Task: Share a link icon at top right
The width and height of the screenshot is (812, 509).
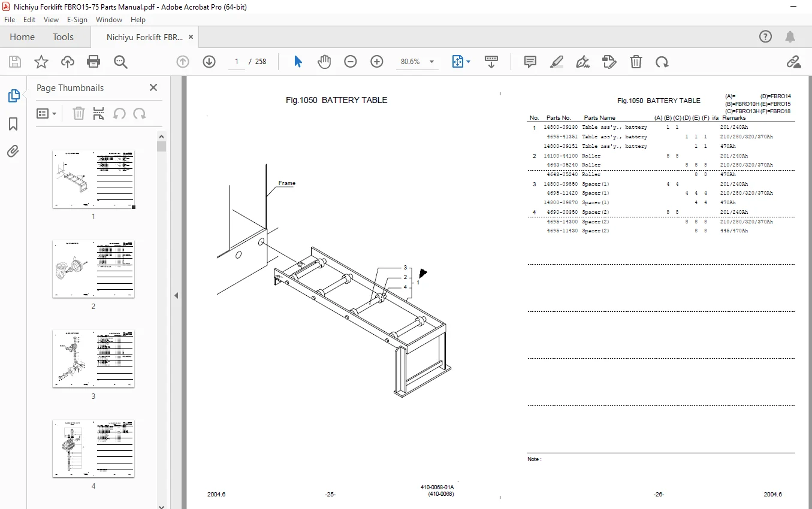Action: [x=793, y=62]
